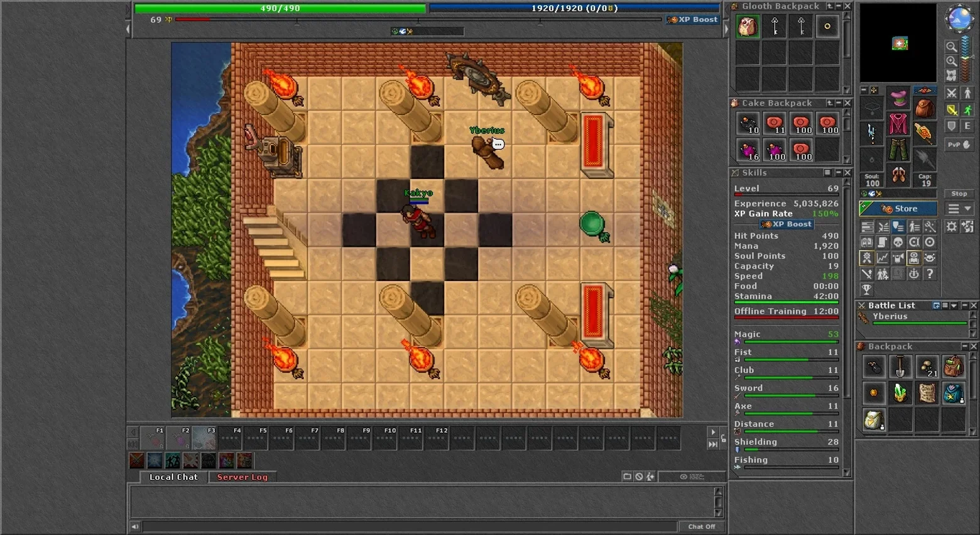Open the Battle List dropdown arrow
This screenshot has height=535, width=980.
954,306
